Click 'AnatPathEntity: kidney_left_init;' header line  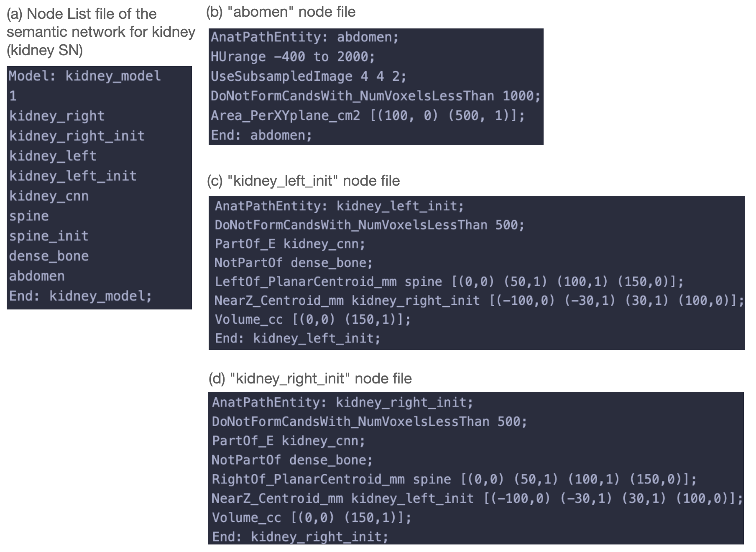[339, 206]
